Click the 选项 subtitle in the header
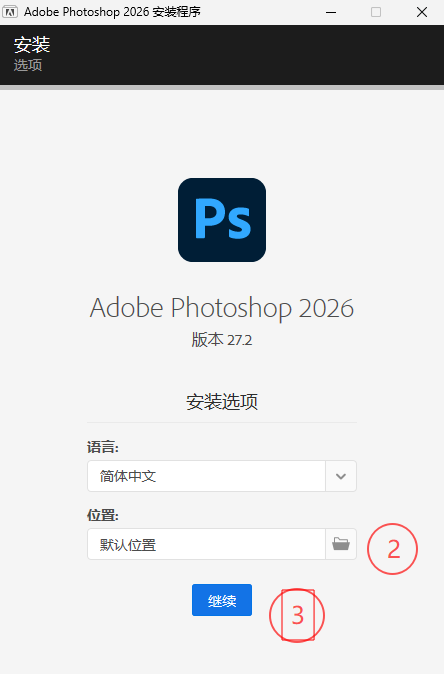The image size is (444, 674). tap(28, 65)
